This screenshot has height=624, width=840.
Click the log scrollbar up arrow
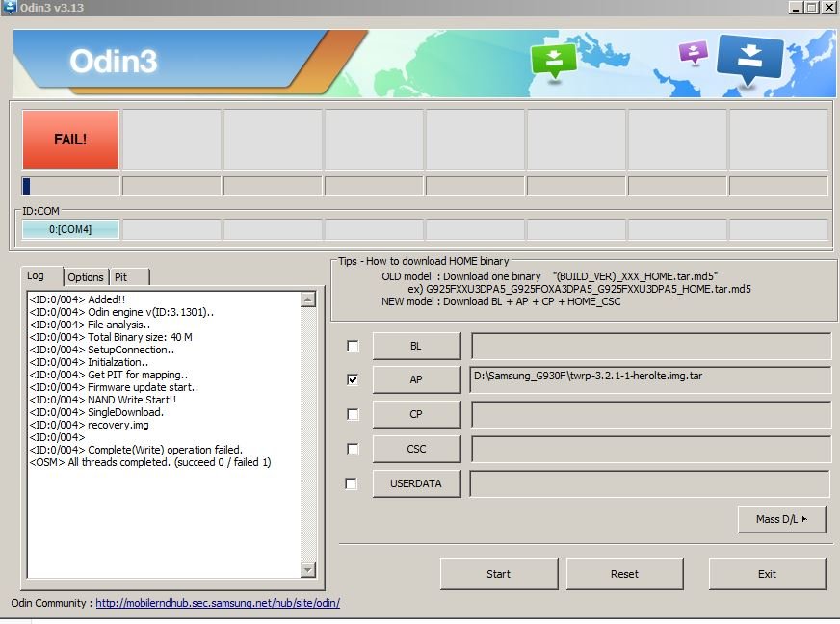coord(308,299)
